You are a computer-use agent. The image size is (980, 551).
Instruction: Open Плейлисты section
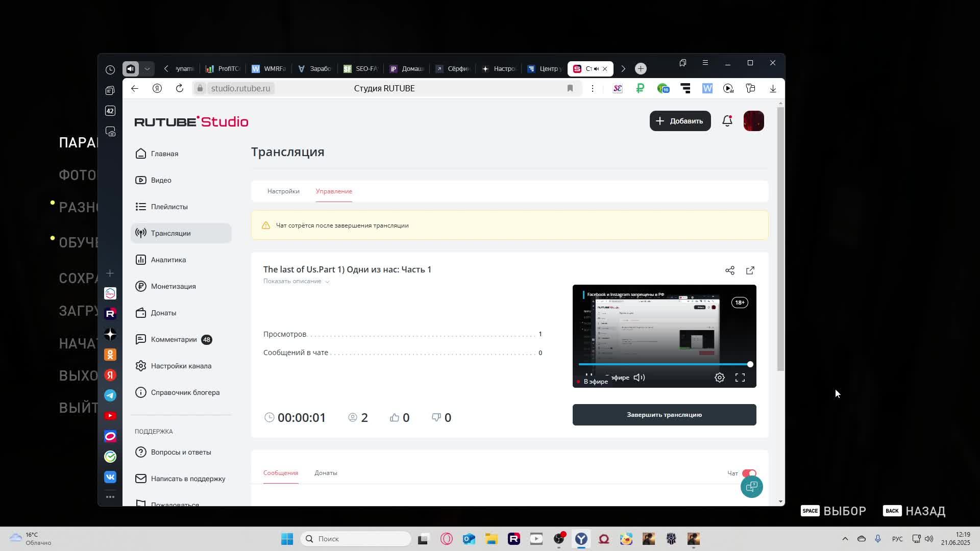pos(181,207)
